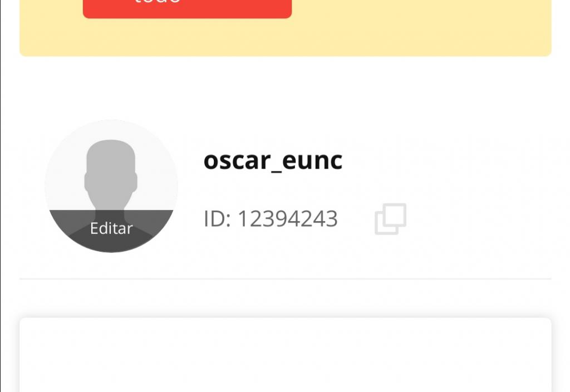The image size is (570, 392).
Task: Click the circular profile picture thumbnail
Action: [111, 186]
